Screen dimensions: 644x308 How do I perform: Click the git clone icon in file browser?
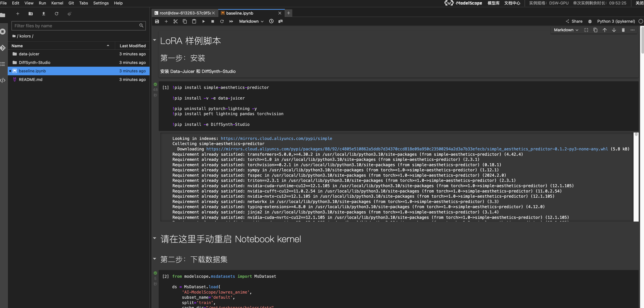pyautogui.click(x=70, y=14)
